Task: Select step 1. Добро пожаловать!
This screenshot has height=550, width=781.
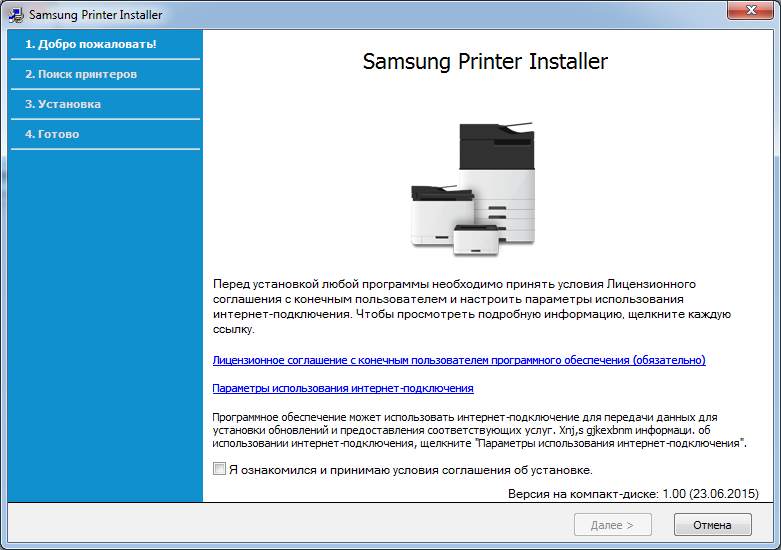Action: pyautogui.click(x=91, y=44)
